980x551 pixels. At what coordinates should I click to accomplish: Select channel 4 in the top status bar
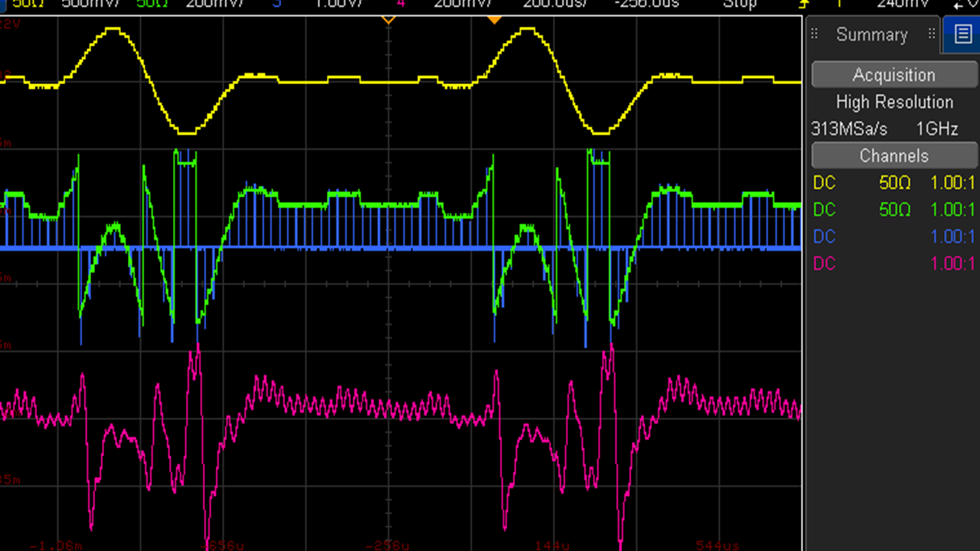400,4
